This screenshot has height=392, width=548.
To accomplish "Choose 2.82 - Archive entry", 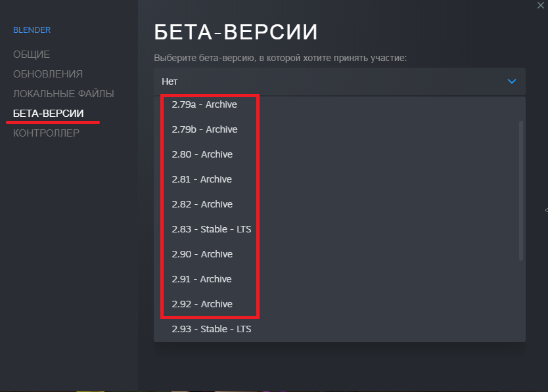I will pyautogui.click(x=202, y=204).
